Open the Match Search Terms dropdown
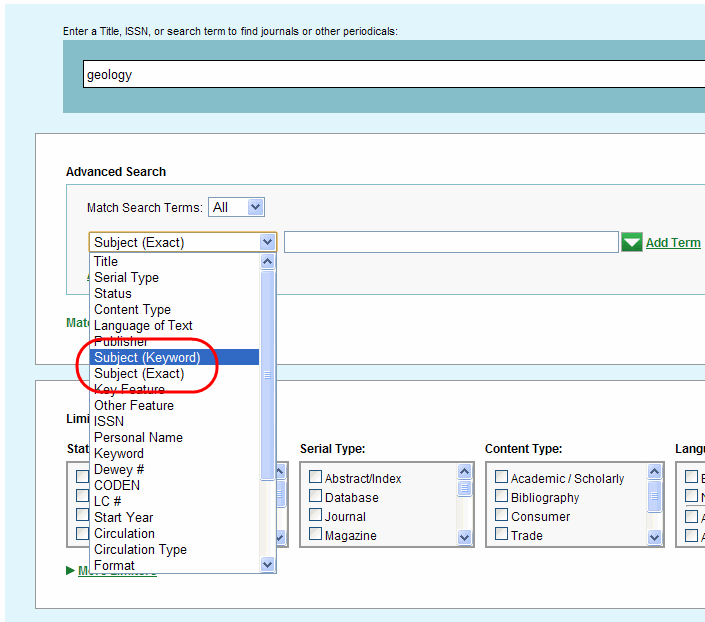Viewport: 705px width, 622px height. 236,207
